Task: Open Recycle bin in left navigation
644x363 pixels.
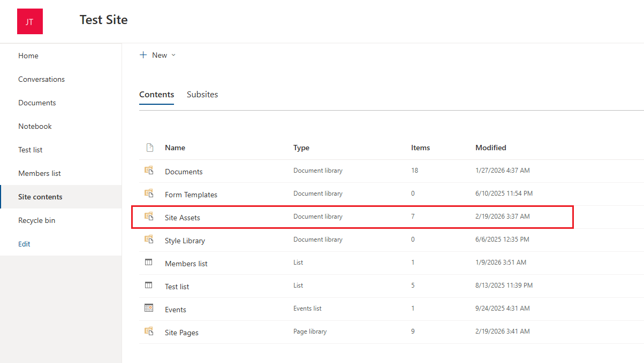Action: (37, 220)
